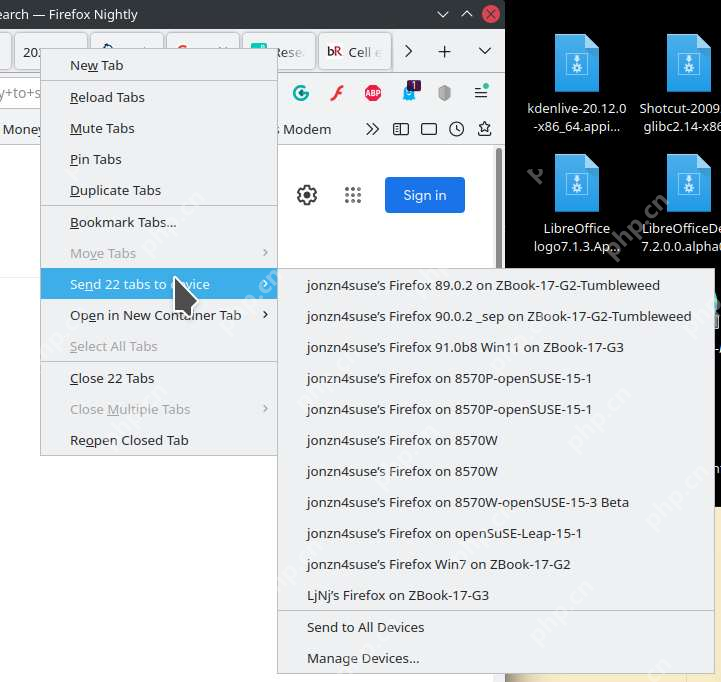
Task: Choose Send to All Devices
Action: point(496,628)
